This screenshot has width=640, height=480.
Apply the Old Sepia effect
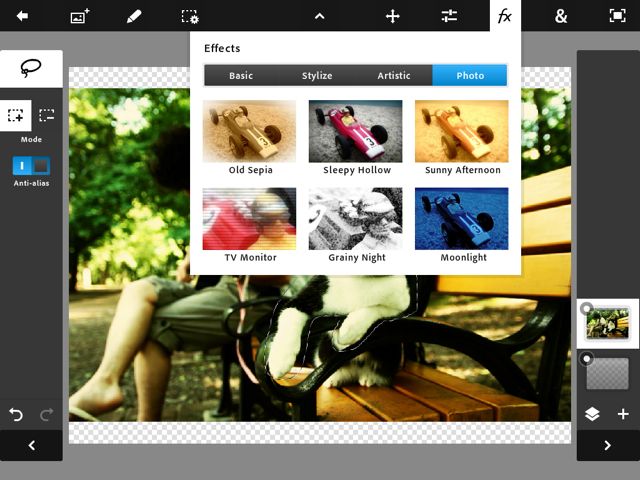click(249, 138)
